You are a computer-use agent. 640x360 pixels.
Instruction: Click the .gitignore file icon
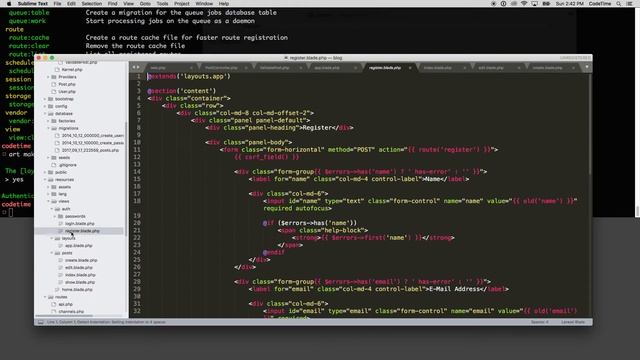(54, 165)
